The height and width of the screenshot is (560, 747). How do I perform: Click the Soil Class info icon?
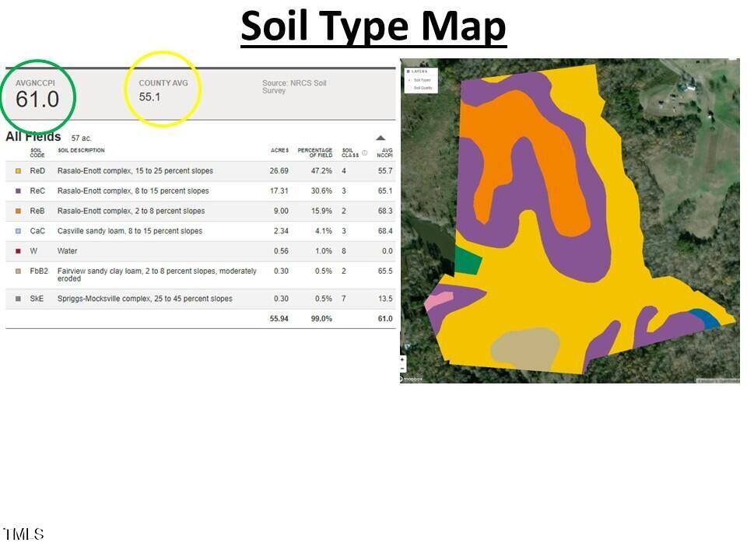coord(364,152)
